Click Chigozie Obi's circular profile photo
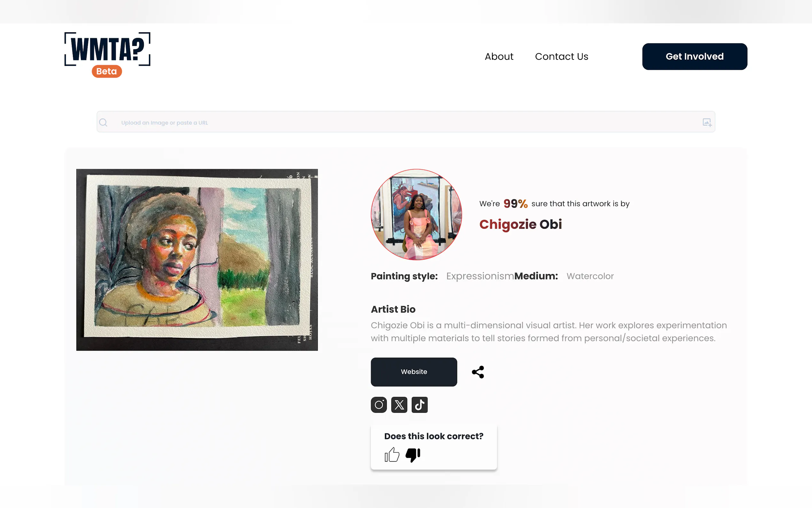This screenshot has height=508, width=812. (x=416, y=215)
